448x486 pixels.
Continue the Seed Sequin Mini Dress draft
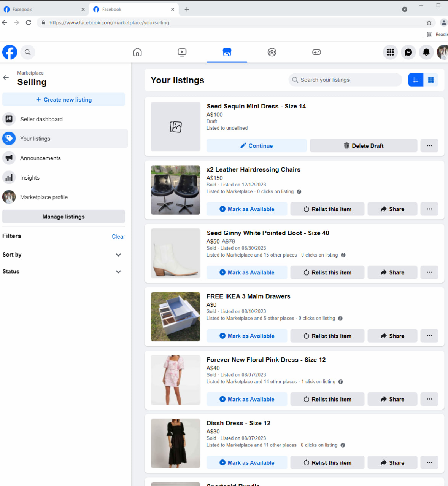[x=256, y=146]
